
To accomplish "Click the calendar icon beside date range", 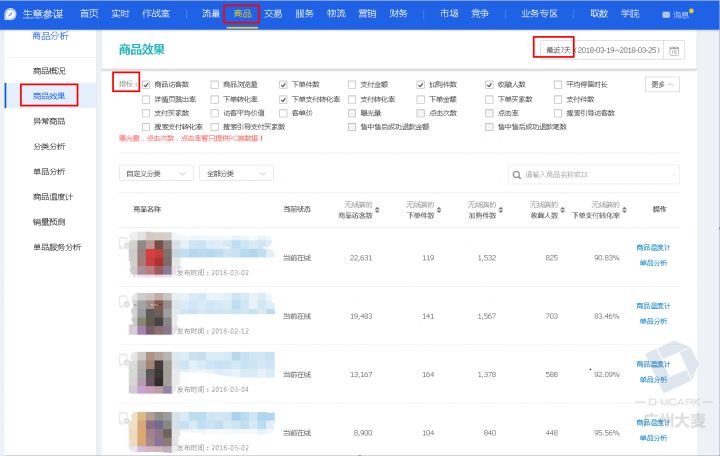I will (x=675, y=50).
